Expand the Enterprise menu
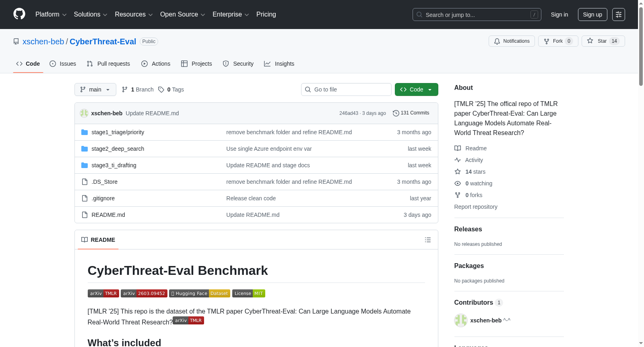This screenshot has width=644, height=347. pyautogui.click(x=231, y=15)
